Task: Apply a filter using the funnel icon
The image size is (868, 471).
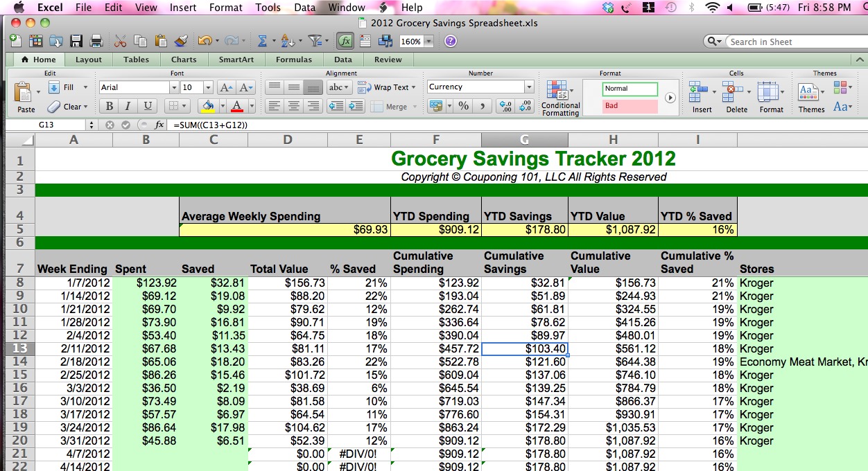Action: (x=314, y=41)
